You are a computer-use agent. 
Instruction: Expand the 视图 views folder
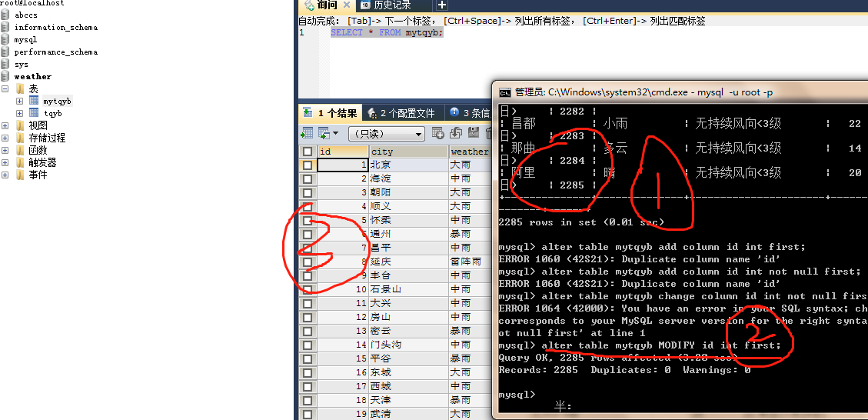coord(5,125)
